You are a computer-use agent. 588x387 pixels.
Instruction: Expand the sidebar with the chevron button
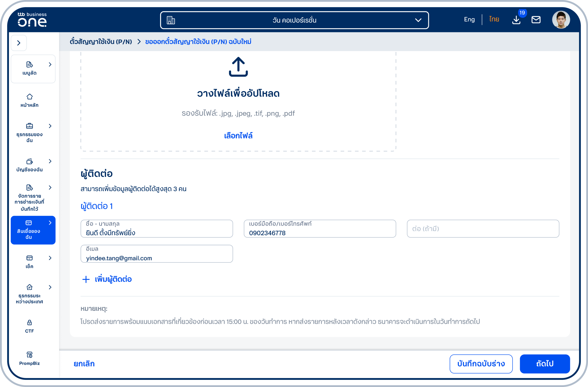[19, 43]
